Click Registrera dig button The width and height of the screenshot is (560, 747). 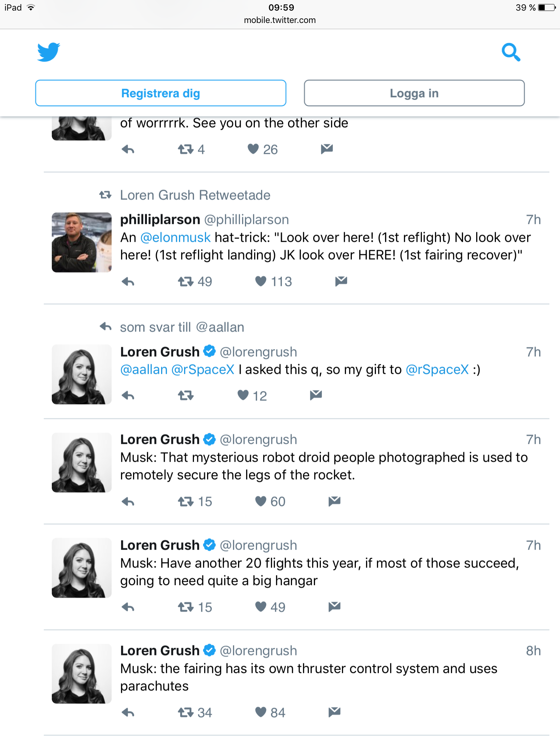pos(161,93)
